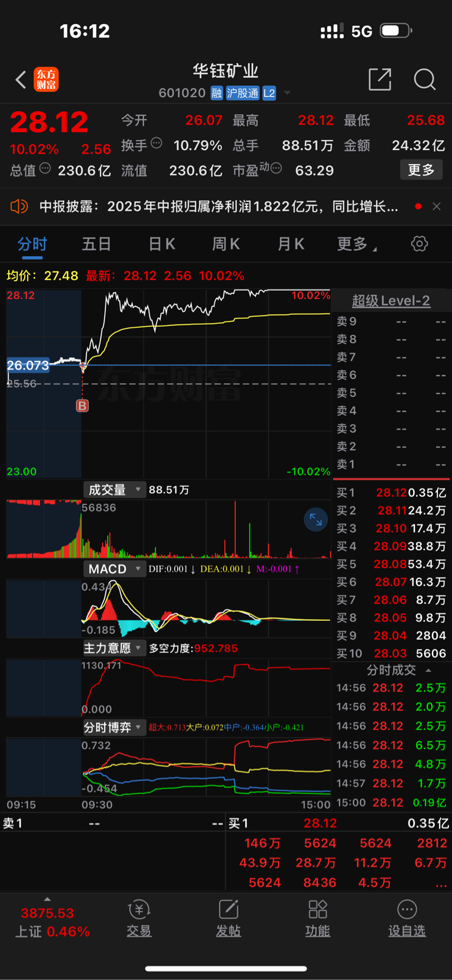Screen dimensions: 452x980
Task: Expand the 更多 chart period menu
Action: tap(356, 244)
